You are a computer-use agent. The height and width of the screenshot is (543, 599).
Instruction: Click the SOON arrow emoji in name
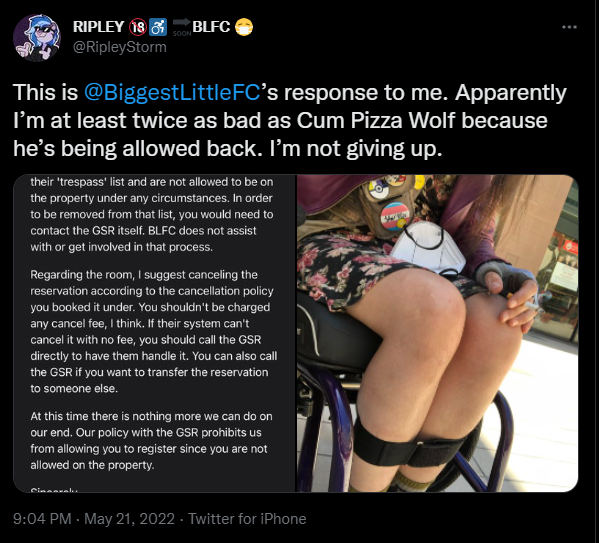click(x=181, y=27)
